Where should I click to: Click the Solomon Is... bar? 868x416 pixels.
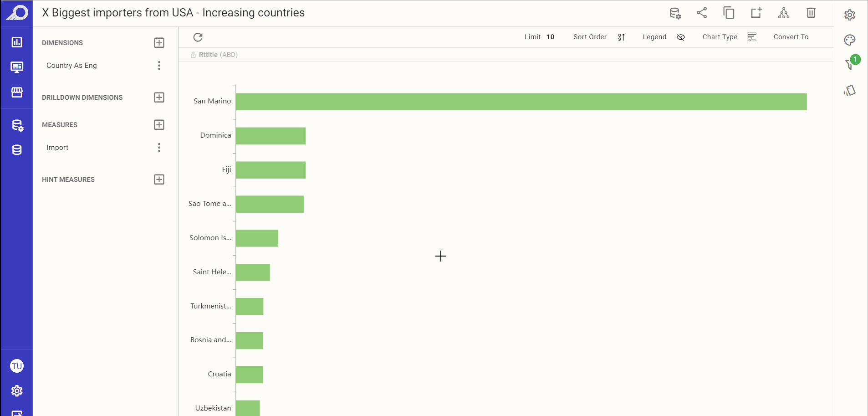tap(257, 238)
